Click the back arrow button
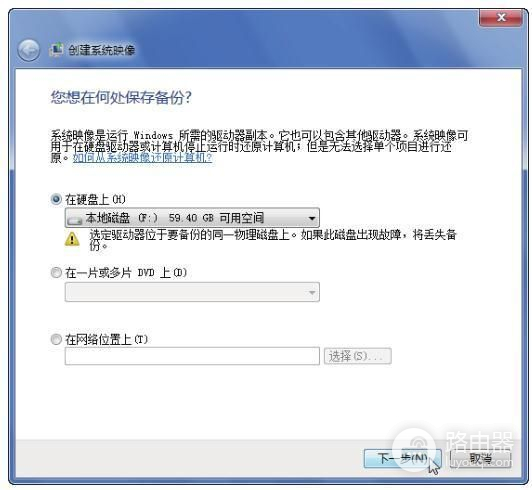The image size is (532, 490). pyautogui.click(x=28, y=50)
